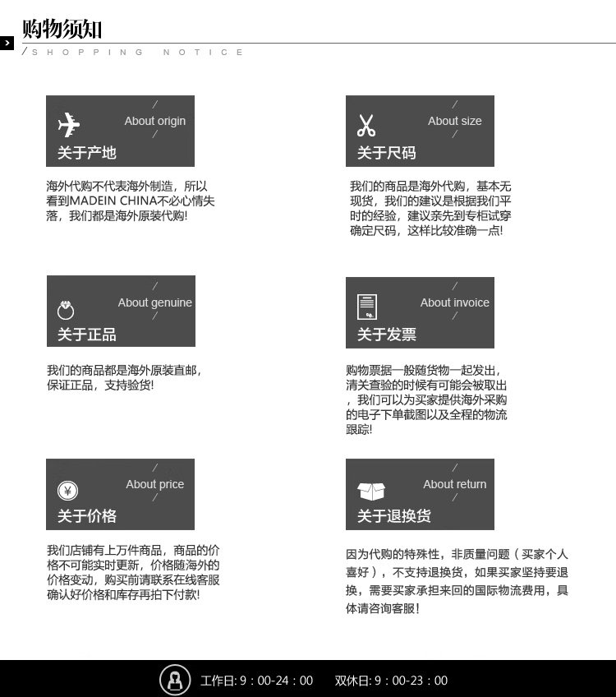
Task: Click the About invoice label
Action: click(x=455, y=302)
